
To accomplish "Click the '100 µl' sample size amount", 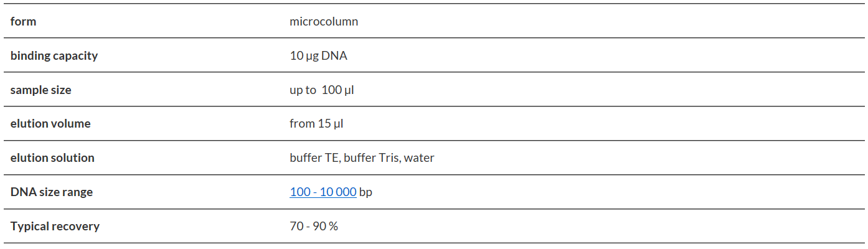I will tap(338, 90).
